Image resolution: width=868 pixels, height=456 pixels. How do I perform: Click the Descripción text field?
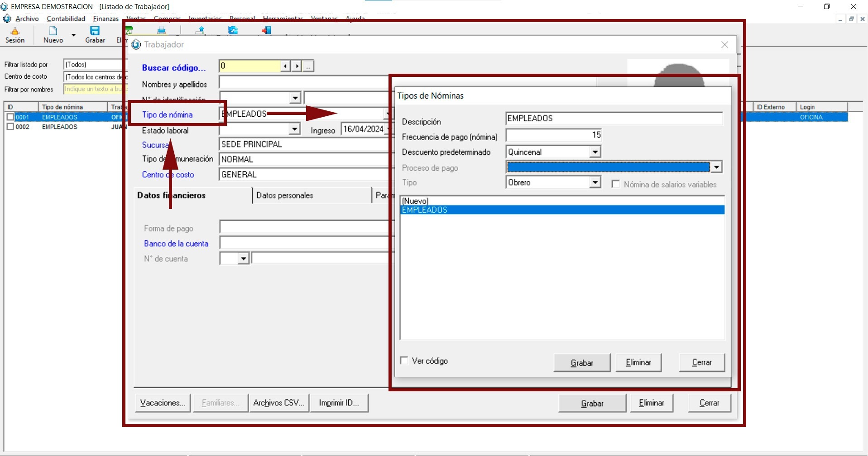[614, 119]
